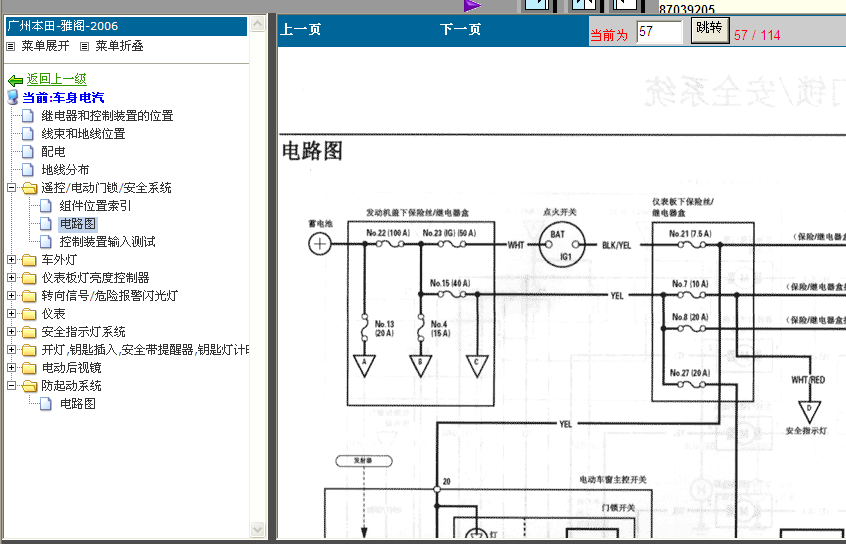The width and height of the screenshot is (846, 544).
Task: Select the 当前:车身电汽 heading
Action: pyautogui.click(x=63, y=98)
